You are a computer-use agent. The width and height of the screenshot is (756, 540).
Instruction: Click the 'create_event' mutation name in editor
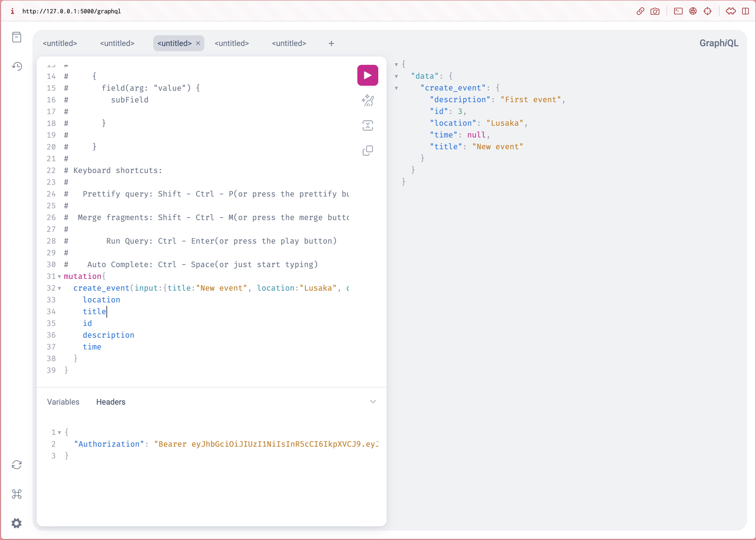coord(101,288)
